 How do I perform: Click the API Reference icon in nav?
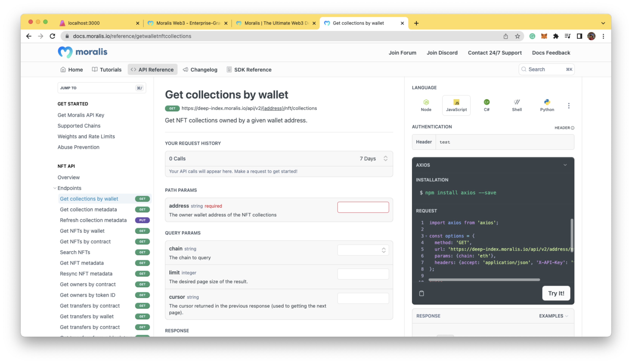133,69
